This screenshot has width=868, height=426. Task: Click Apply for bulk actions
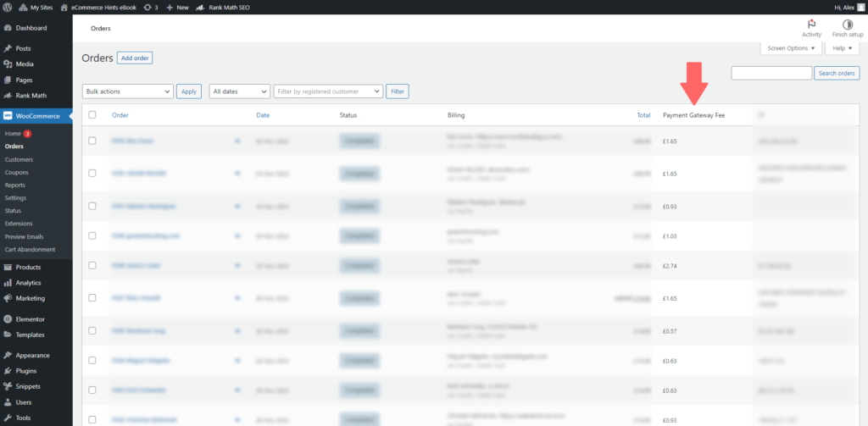point(189,91)
